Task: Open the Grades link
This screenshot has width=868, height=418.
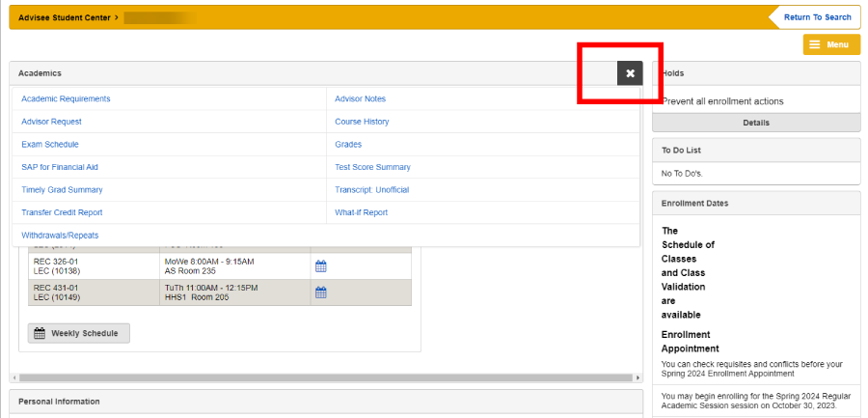Action: 348,144
